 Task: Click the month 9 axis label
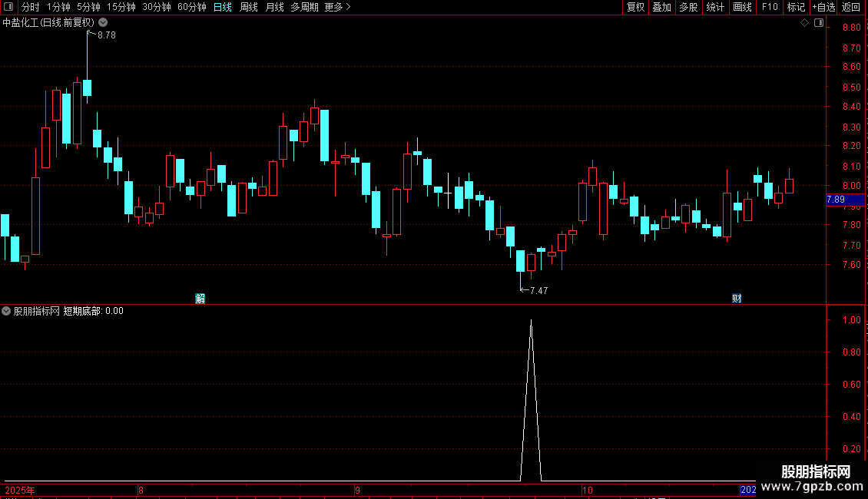tap(358, 490)
